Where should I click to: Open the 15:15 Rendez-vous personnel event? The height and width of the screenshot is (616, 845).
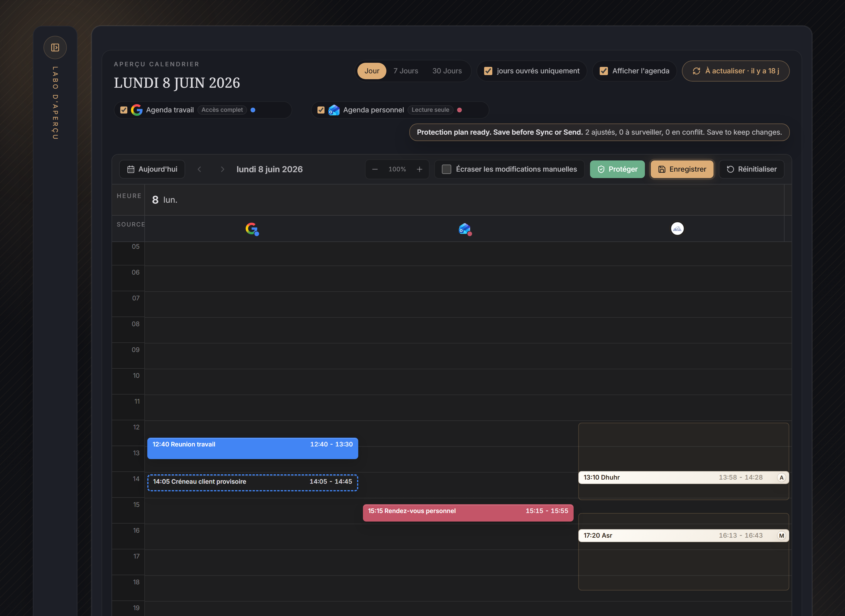(x=468, y=513)
